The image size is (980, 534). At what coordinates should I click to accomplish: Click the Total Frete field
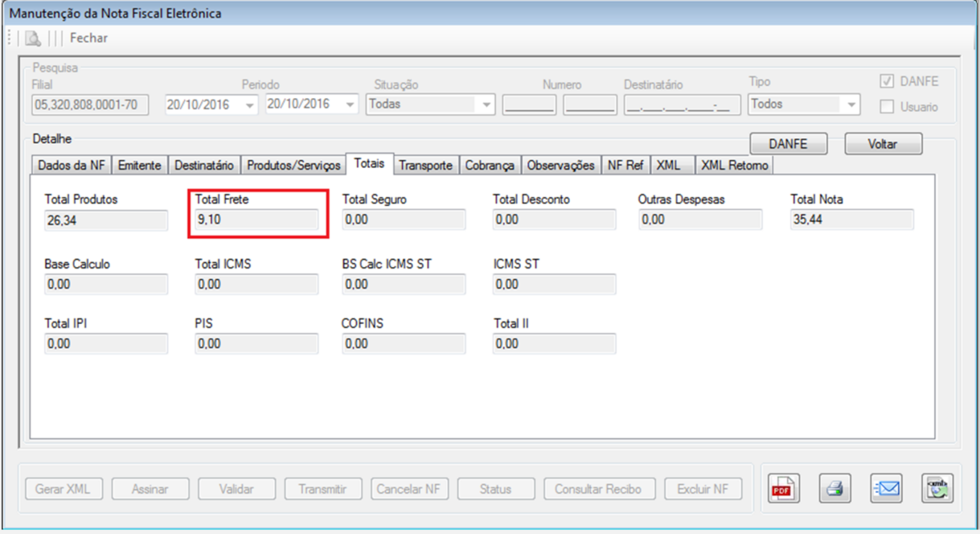point(256,220)
